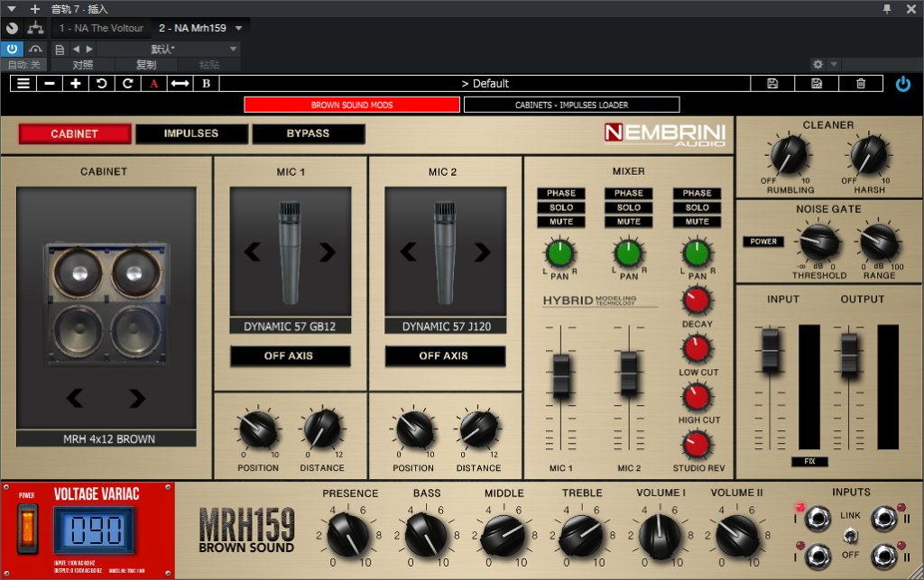
Task: Toggle the INPUTS LINK switch
Action: 850,535
